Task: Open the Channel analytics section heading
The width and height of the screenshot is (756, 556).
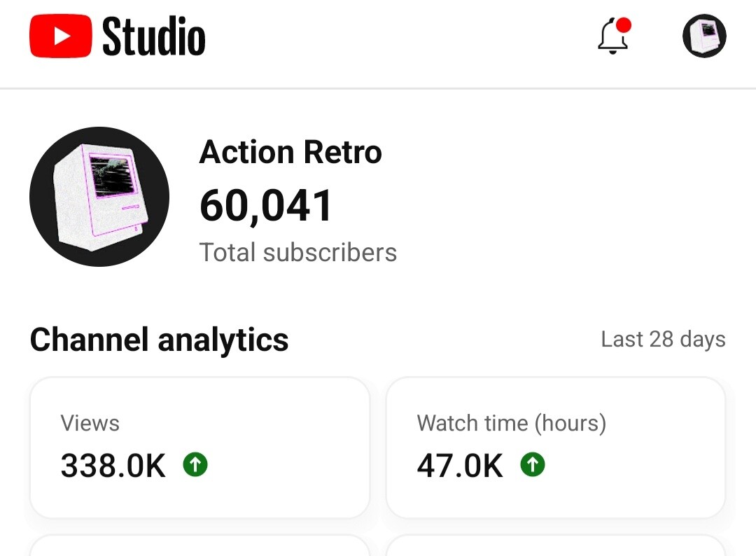Action: coord(159,340)
